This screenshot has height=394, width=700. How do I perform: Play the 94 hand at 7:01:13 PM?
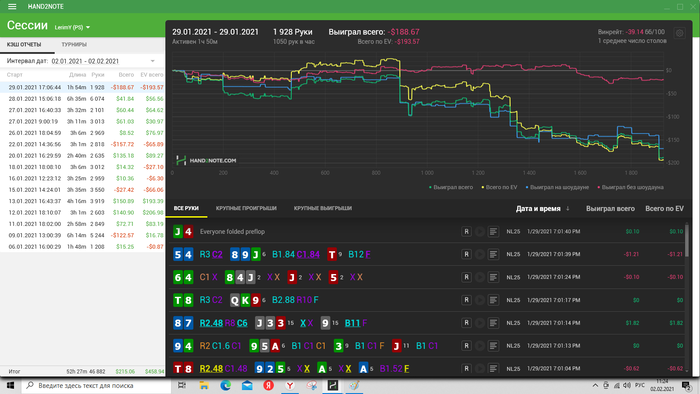479,345
